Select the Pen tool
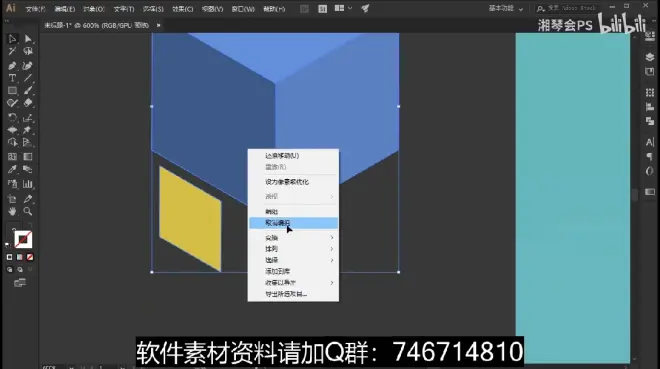Screen dimensions: 660x369 pyautogui.click(x=12, y=66)
